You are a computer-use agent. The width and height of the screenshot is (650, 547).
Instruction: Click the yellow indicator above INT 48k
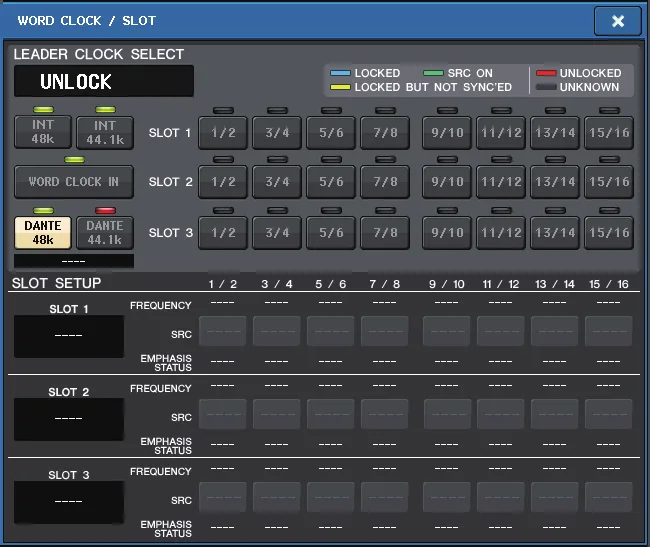point(44,110)
